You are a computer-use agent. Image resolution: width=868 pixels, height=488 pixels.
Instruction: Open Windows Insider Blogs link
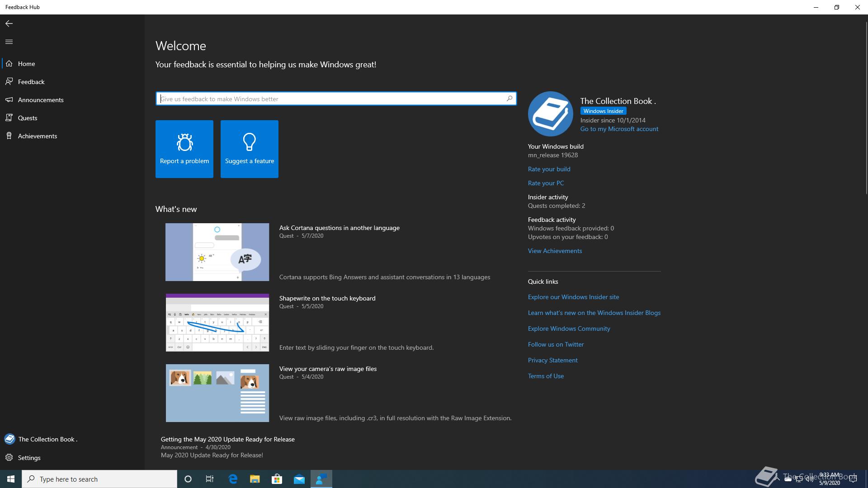click(594, 313)
